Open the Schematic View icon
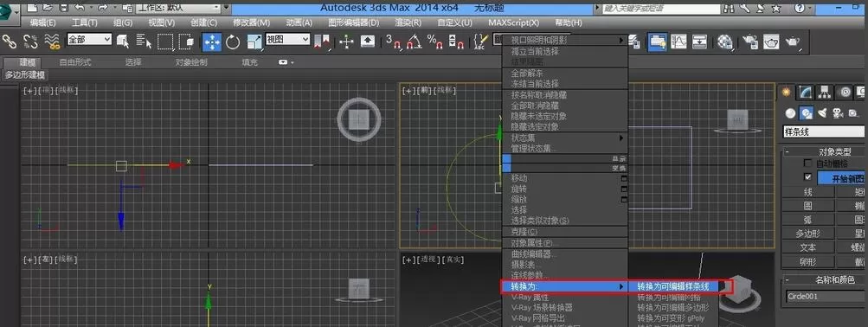868x327 pixels. pos(700,42)
